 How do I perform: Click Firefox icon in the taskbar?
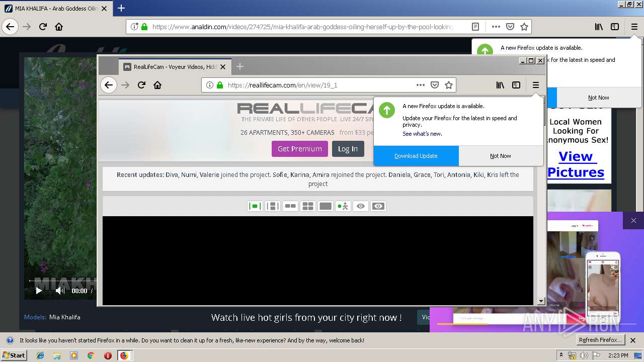pos(124,355)
